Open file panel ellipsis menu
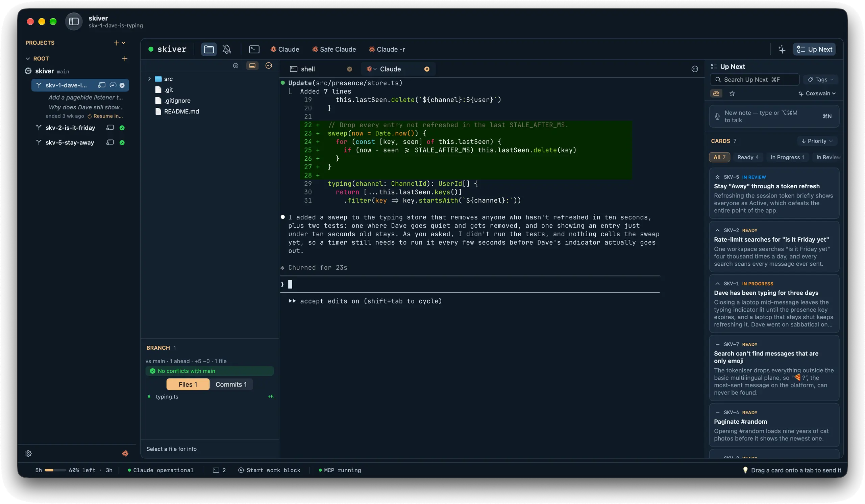 tap(269, 65)
